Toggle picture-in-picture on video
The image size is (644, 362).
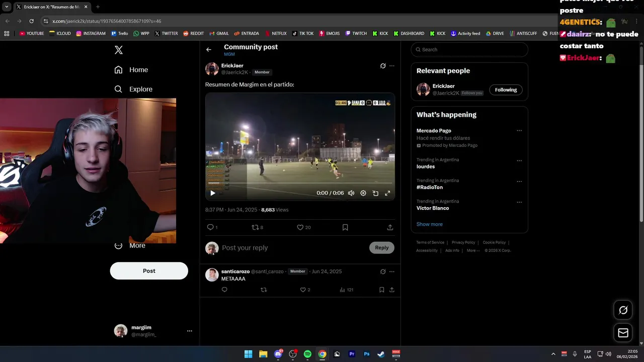pyautogui.click(x=375, y=193)
